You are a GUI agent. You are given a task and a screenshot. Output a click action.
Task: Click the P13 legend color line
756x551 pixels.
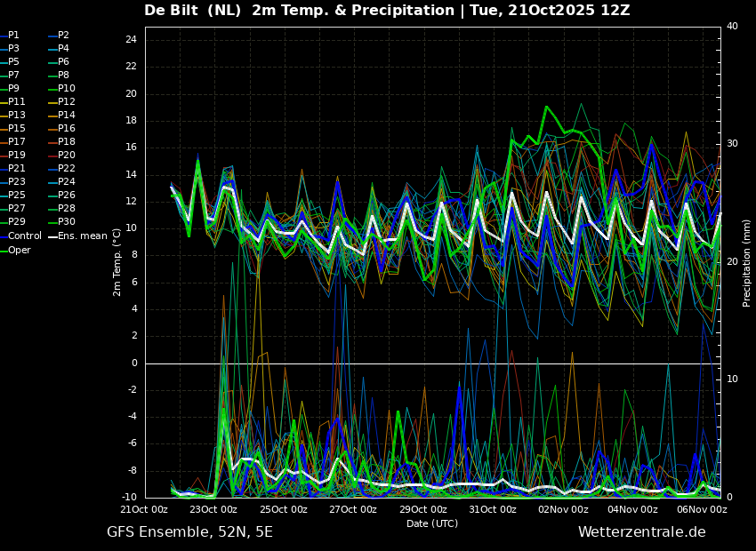coord(4,116)
